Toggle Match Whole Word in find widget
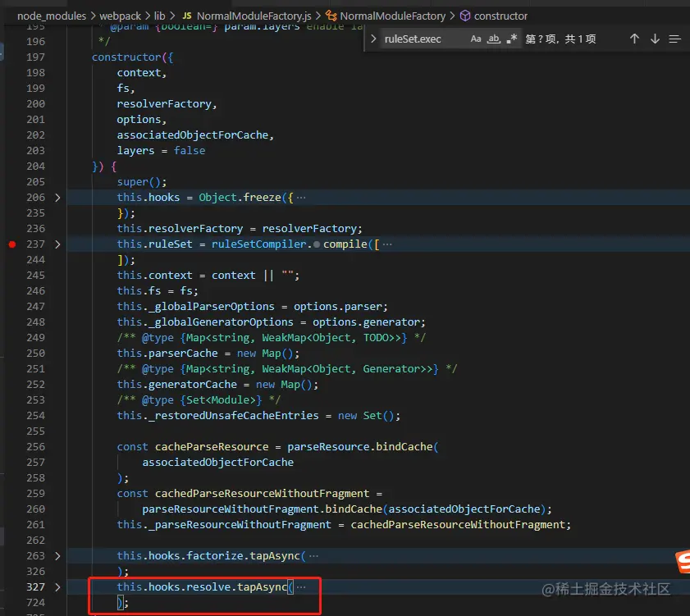The image size is (690, 616). 494,39
